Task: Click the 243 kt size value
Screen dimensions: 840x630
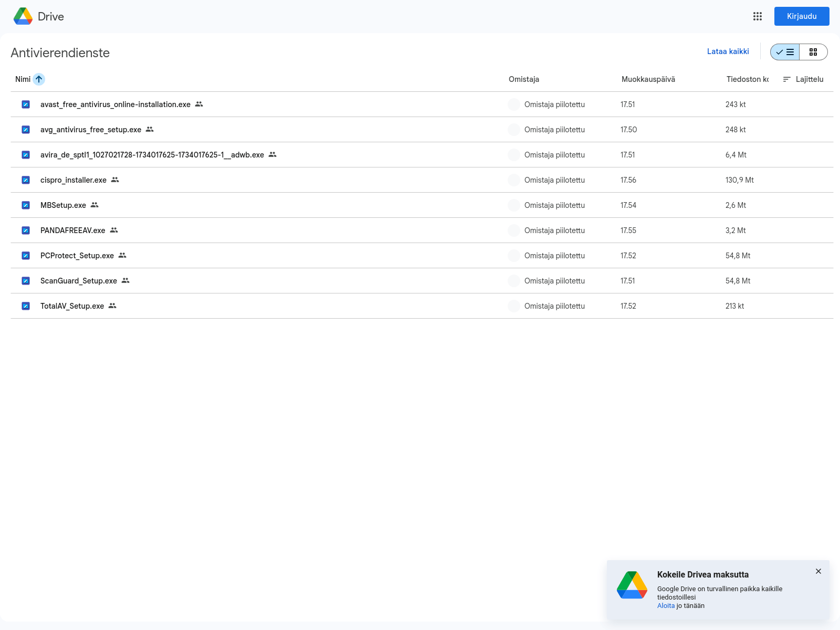Action: (736, 104)
